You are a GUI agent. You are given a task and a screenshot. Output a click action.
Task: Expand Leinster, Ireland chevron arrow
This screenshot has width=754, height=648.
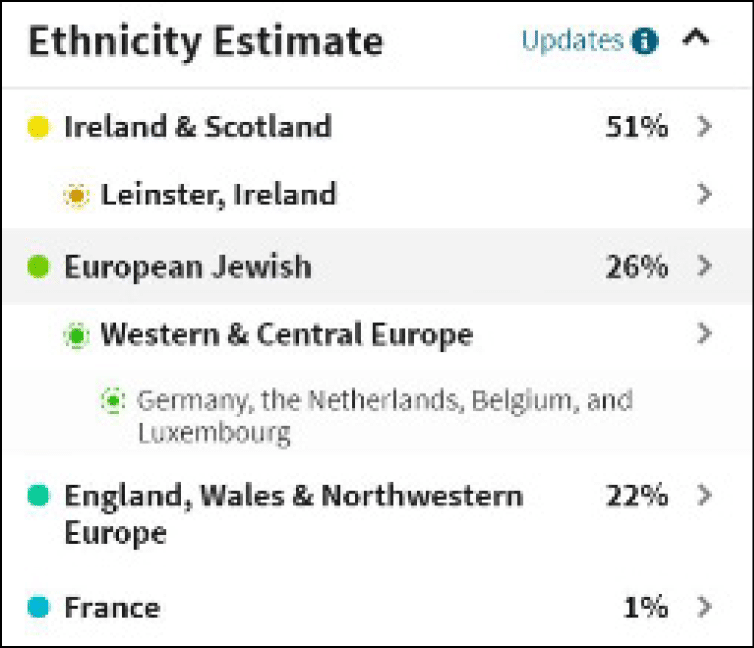click(x=704, y=194)
